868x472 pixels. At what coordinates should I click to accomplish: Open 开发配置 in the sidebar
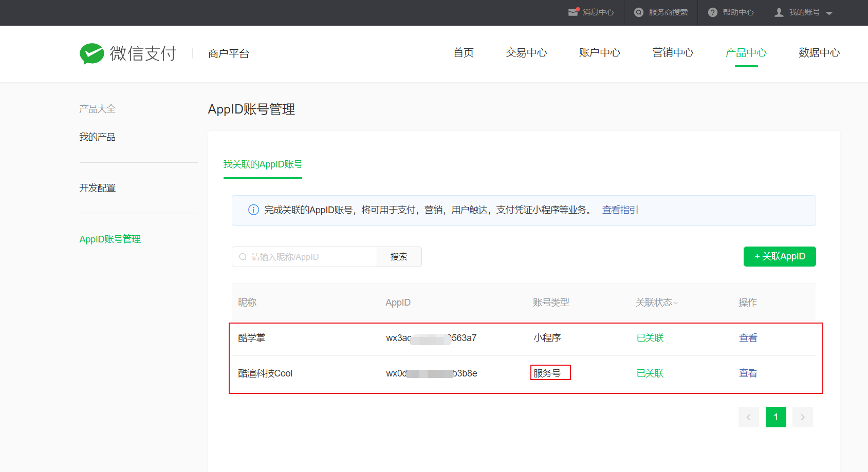pyautogui.click(x=98, y=188)
